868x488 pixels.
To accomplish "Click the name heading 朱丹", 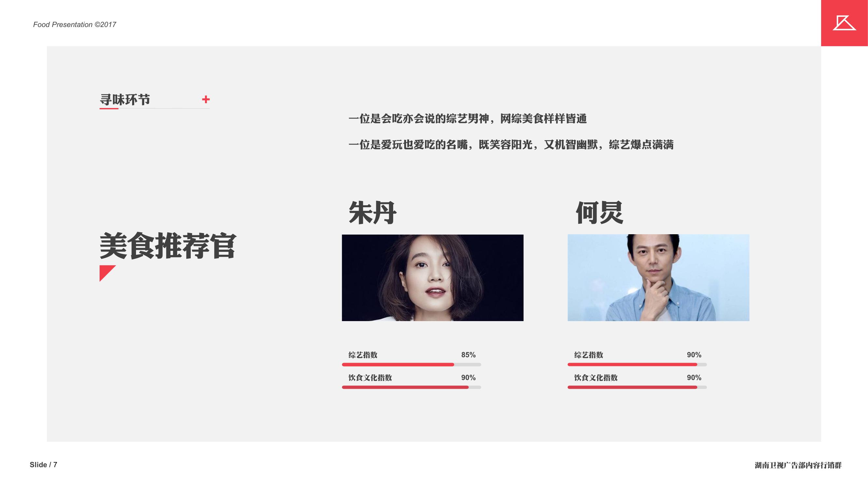I will click(x=373, y=213).
